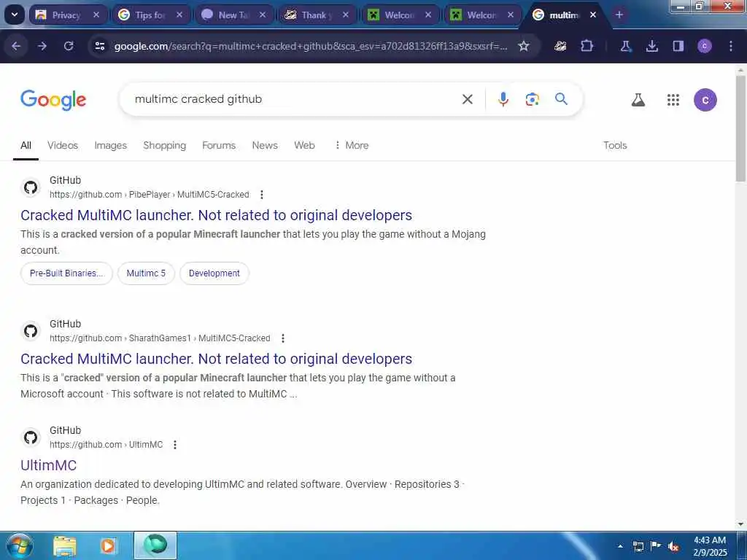Start voice search with microphone
This screenshot has width=747, height=560.
503,99
